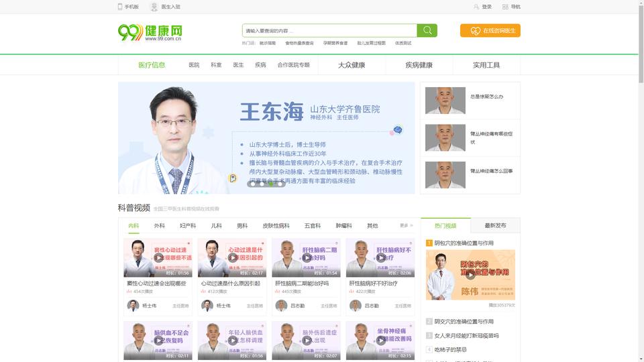Click hot keyword 胎儿发育过程图

(371, 43)
